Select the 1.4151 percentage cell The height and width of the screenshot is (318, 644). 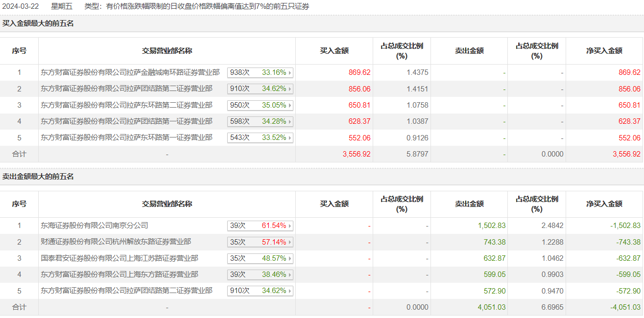click(x=417, y=89)
